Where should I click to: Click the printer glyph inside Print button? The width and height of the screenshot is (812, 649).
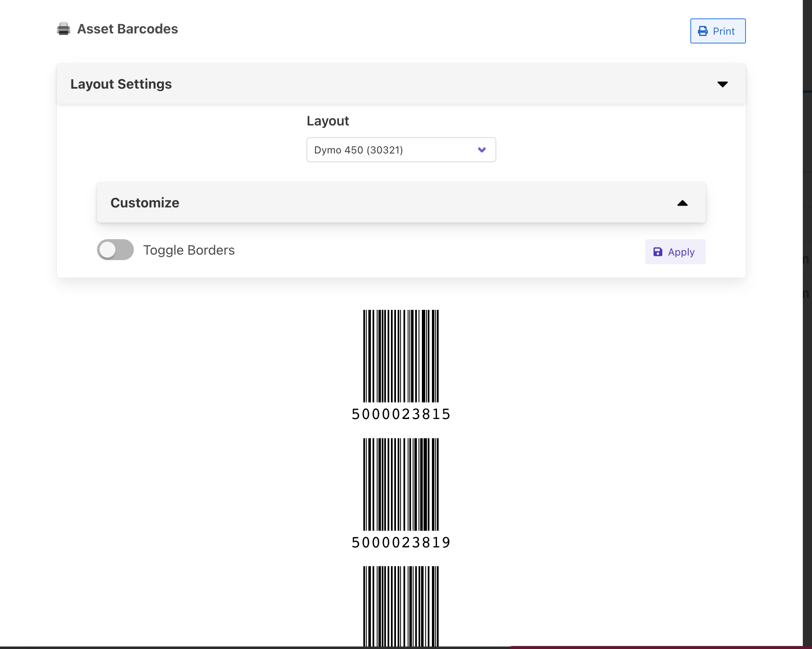click(x=703, y=31)
